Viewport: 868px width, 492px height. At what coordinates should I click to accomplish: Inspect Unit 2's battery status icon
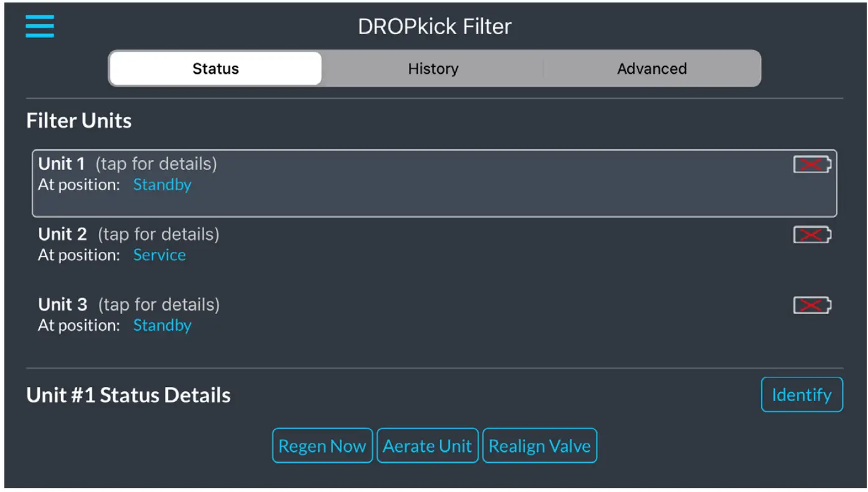(811, 235)
